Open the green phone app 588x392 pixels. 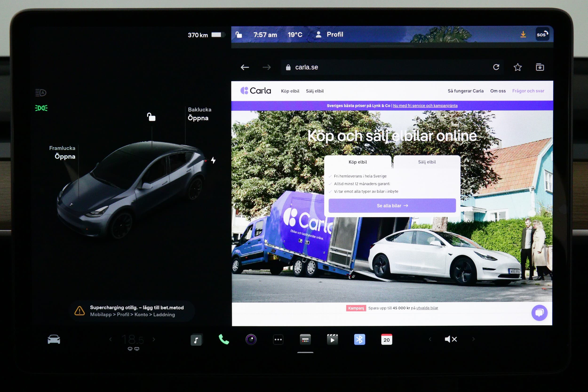(x=224, y=340)
